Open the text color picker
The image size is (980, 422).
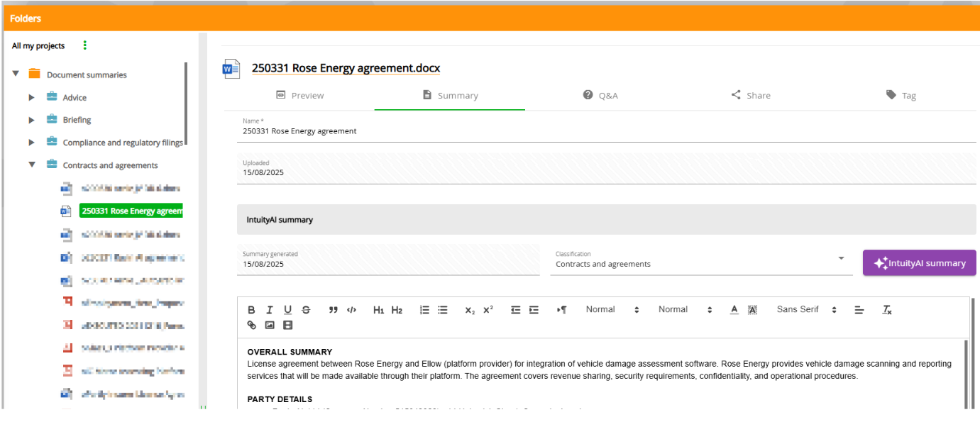click(x=734, y=310)
